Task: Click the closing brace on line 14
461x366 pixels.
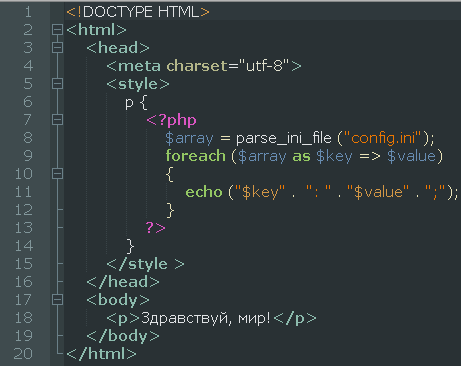Action: (x=130, y=246)
